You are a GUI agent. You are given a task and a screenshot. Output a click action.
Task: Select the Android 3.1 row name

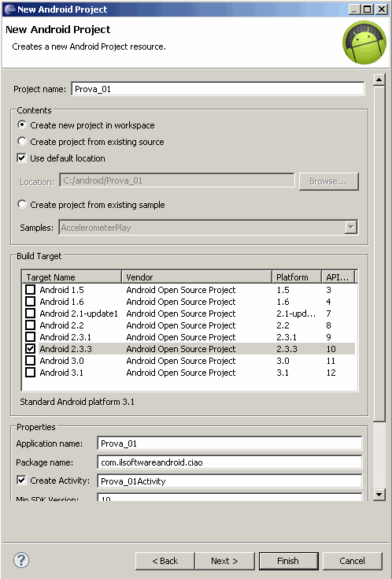pyautogui.click(x=61, y=372)
